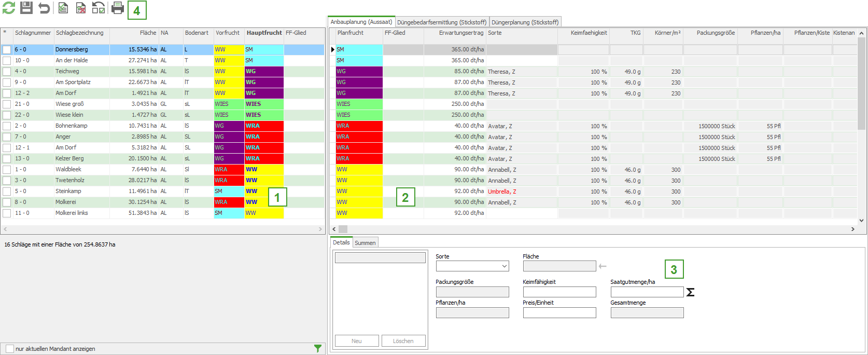Click the select all checkmarks document icon

[63, 8]
